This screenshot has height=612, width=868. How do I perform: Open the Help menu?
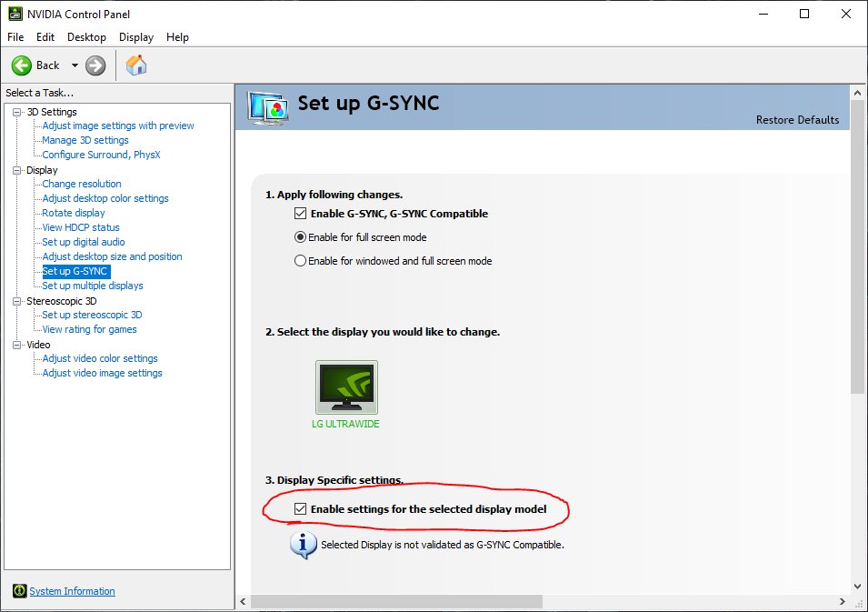(178, 37)
